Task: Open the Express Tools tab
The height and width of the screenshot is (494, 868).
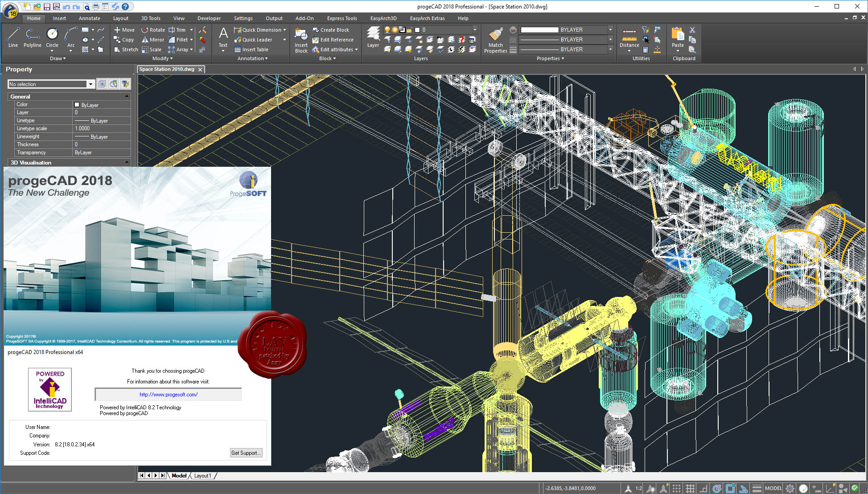Action: point(342,18)
